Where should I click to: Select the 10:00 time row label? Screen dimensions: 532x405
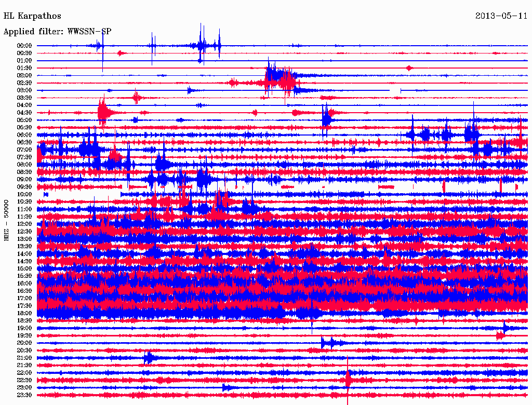(x=24, y=195)
